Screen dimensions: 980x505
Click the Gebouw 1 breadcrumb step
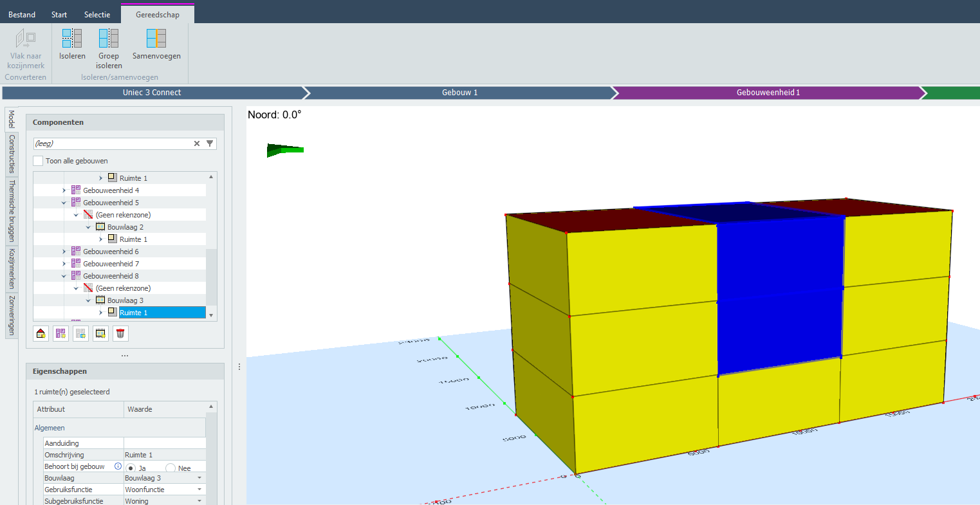tap(459, 93)
